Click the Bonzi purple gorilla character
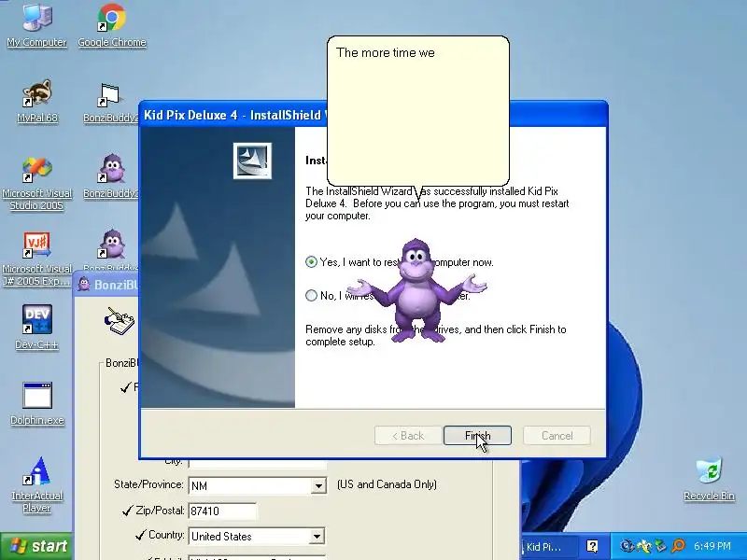 coord(416,290)
